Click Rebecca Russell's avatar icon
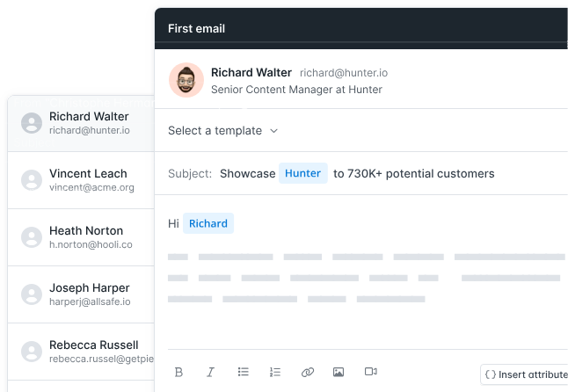 click(x=32, y=352)
